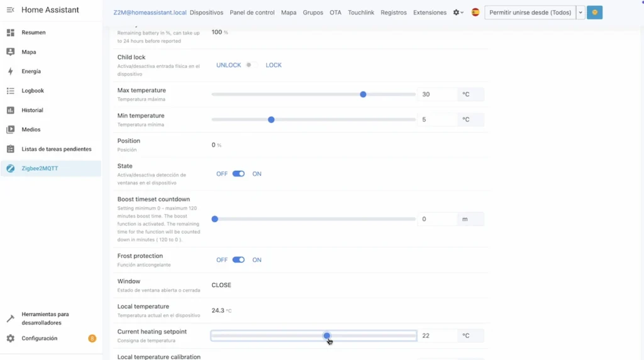The width and height of the screenshot is (644, 360).
Task: Switch to the Dispositivos tab
Action: pyautogui.click(x=206, y=13)
